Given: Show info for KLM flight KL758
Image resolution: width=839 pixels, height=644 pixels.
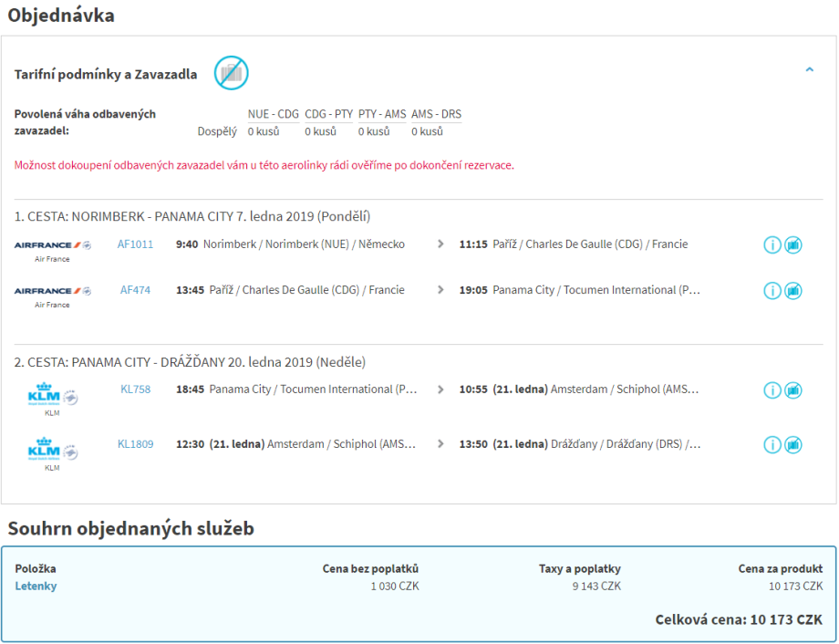Looking at the screenshot, I should coord(772,390).
